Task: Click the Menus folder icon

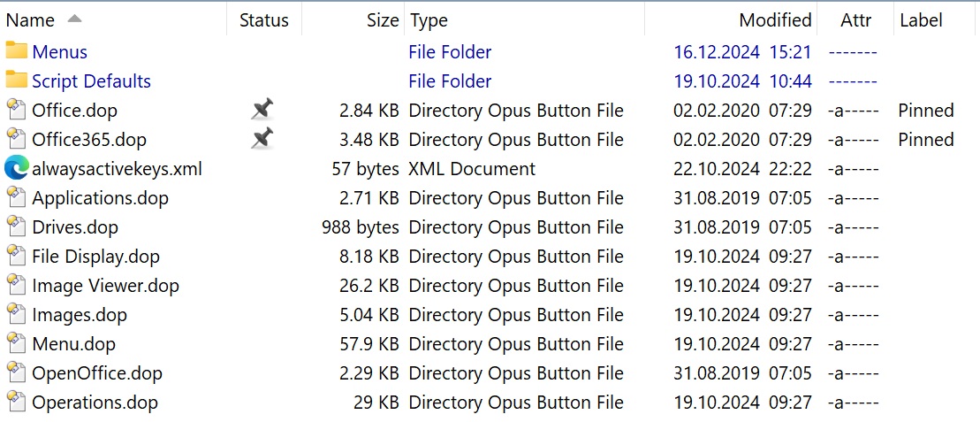Action: click(x=16, y=51)
